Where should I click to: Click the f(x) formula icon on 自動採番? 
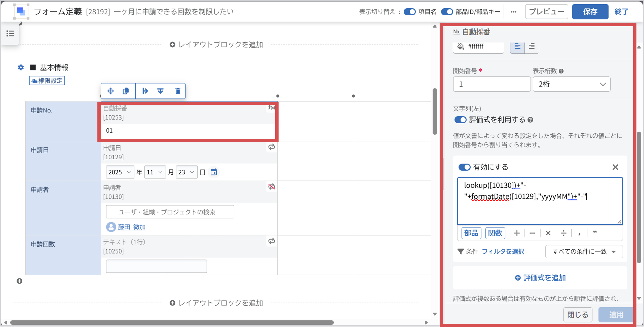(271, 108)
